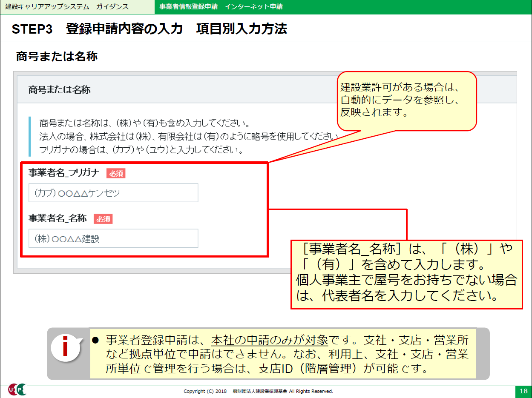
Task: Click the red info 'i' speech bubble icon
Action: 66,348
